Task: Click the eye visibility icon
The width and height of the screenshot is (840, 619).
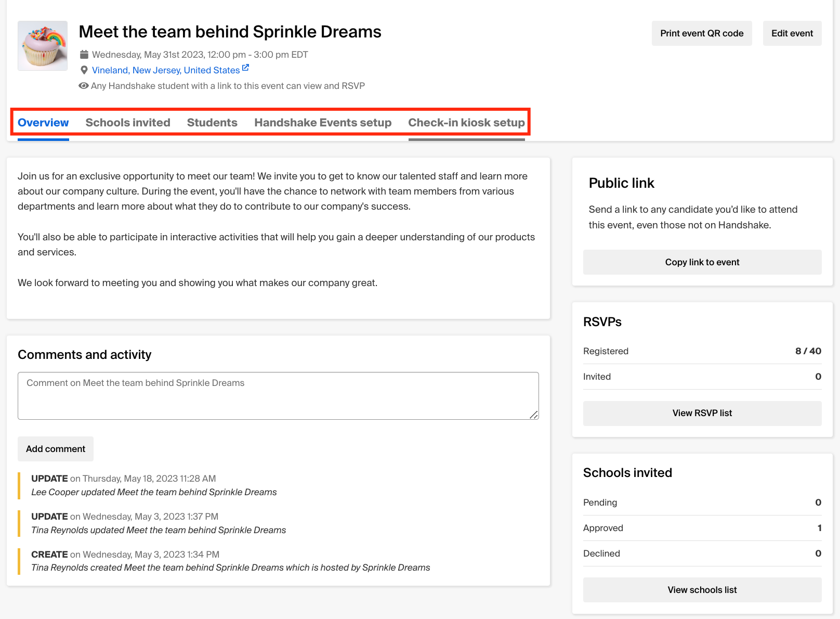Action: click(x=83, y=86)
